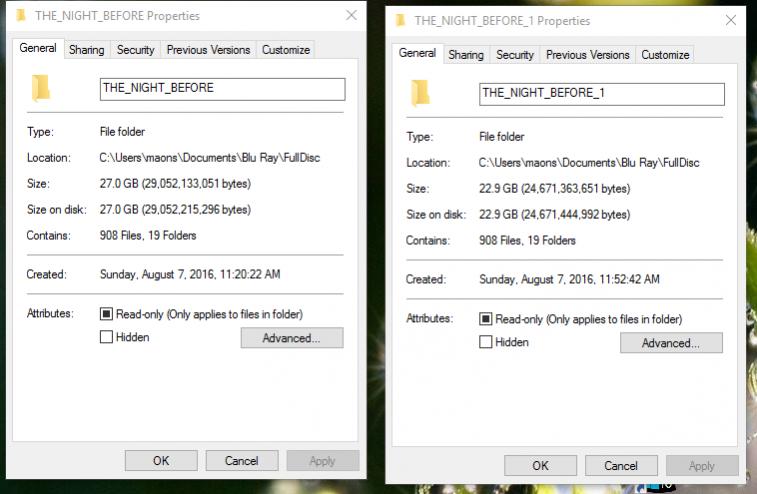Click Apply in THE_NIGHT_BEFORE_1 Properties

pos(702,466)
